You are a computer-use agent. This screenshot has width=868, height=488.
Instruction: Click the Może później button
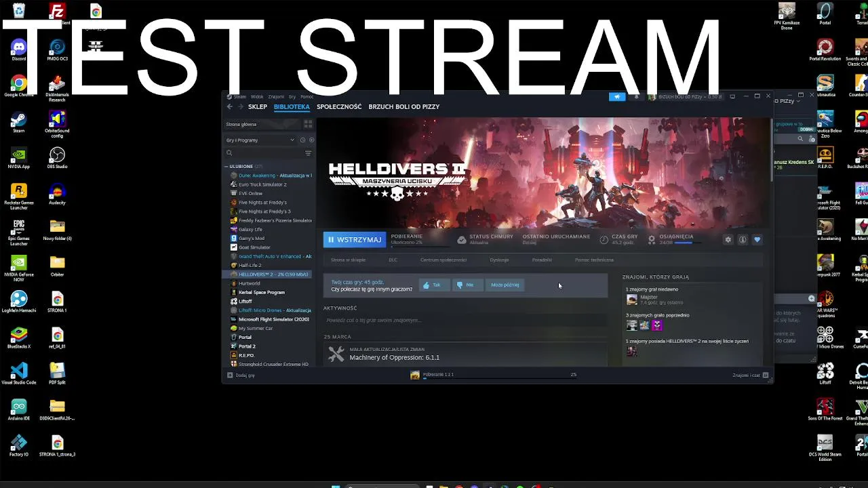(x=505, y=285)
